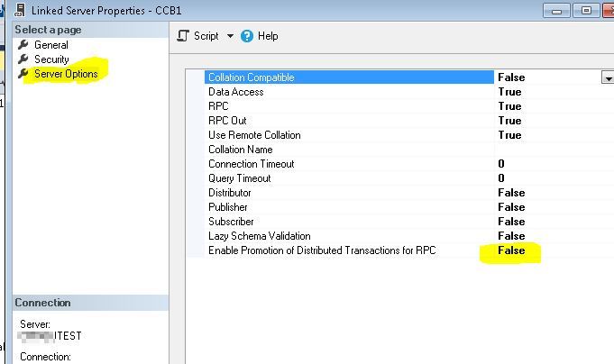614x364 pixels.
Task: Open the Script dropdown arrow
Action: 230,37
